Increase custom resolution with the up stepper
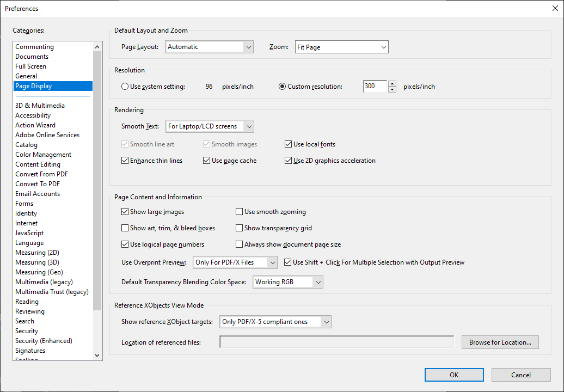 [392, 84]
